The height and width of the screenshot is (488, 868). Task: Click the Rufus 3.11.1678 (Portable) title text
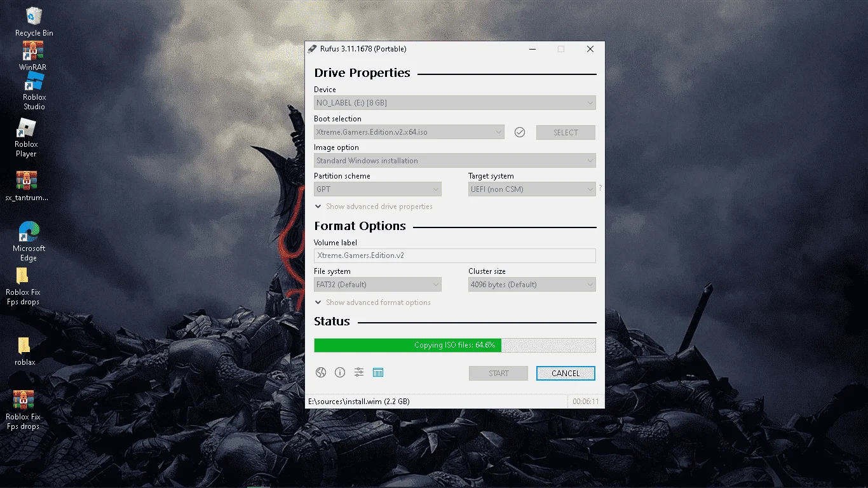tap(363, 49)
